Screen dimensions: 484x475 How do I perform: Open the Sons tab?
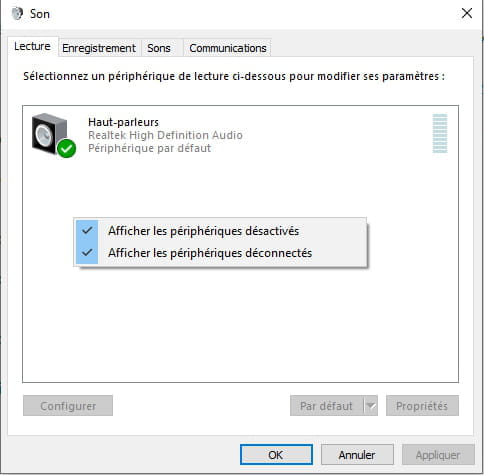pos(159,48)
